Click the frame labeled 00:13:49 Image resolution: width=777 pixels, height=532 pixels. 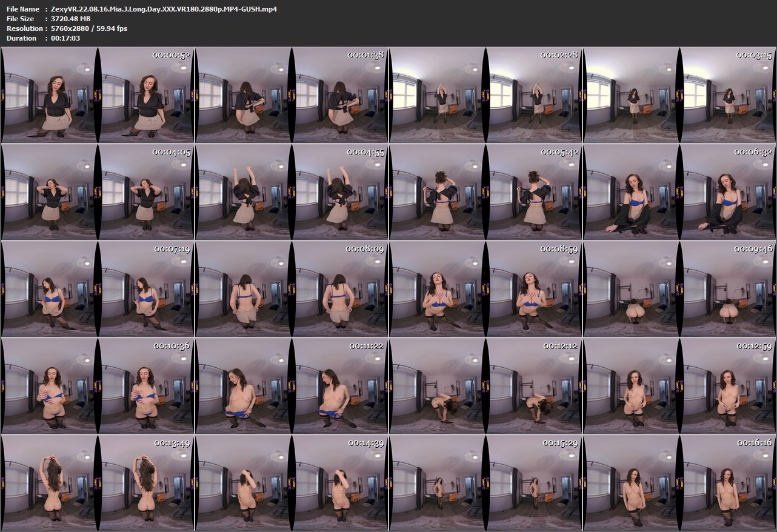click(98, 483)
